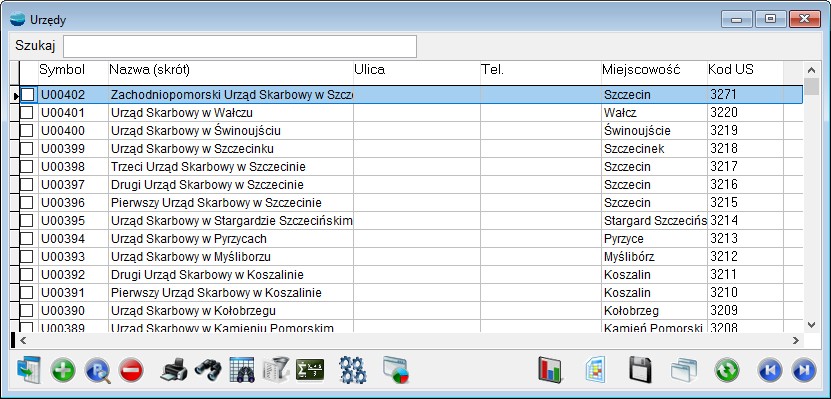Tick checkbox for U00395 row

pos(27,221)
